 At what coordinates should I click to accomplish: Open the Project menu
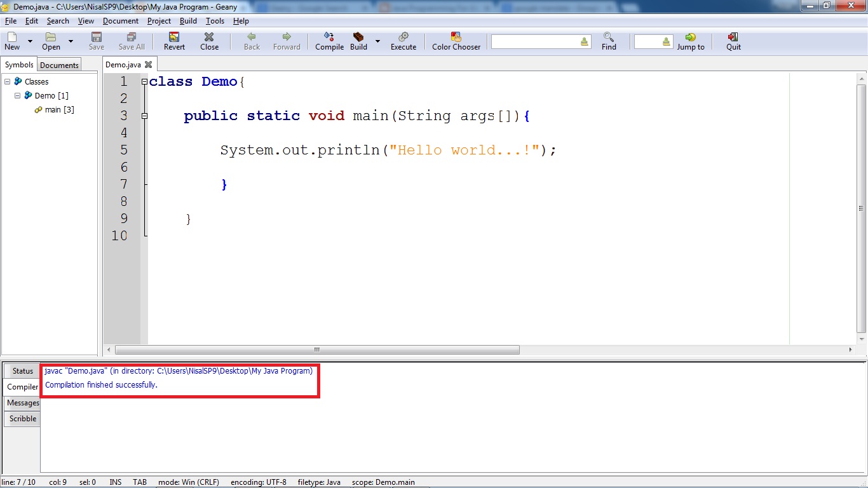[159, 21]
